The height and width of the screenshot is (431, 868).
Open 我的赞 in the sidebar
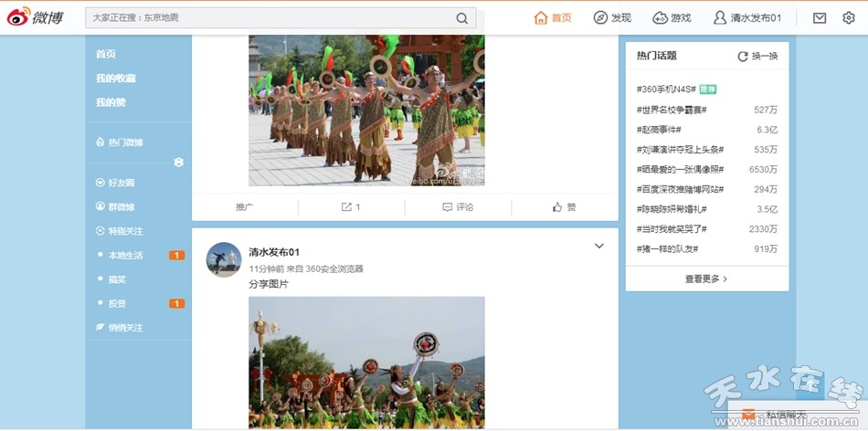click(111, 103)
